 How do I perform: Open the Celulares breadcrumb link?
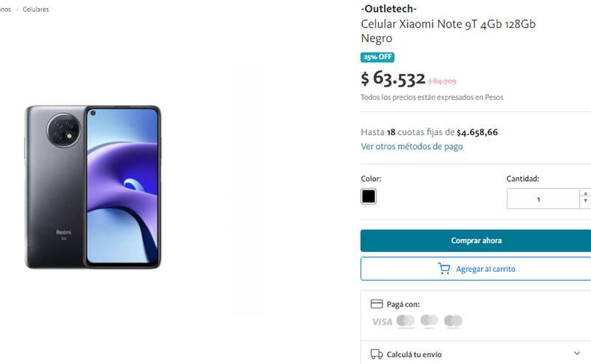pos(35,10)
